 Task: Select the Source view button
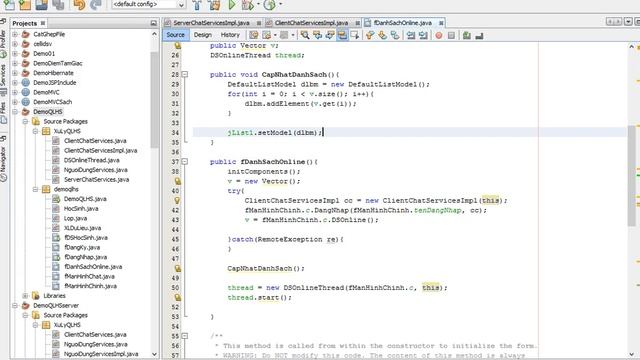click(176, 35)
